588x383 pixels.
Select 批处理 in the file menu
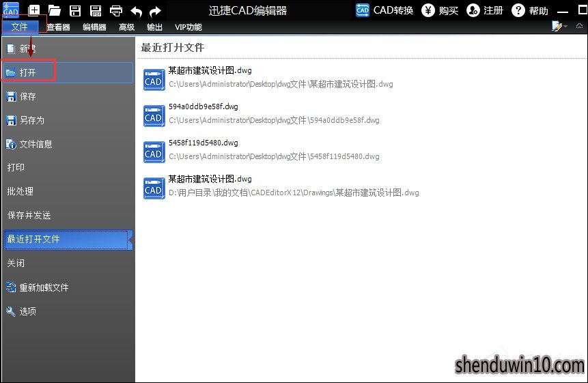click(68, 191)
